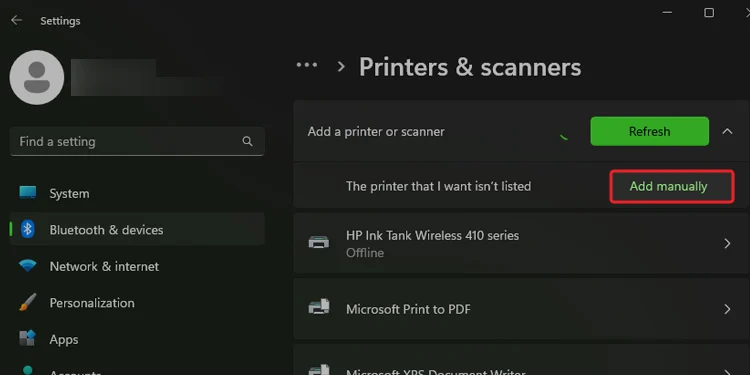This screenshot has width=750, height=375.
Task: Click the Personalization paintbrush icon
Action: [x=28, y=302]
